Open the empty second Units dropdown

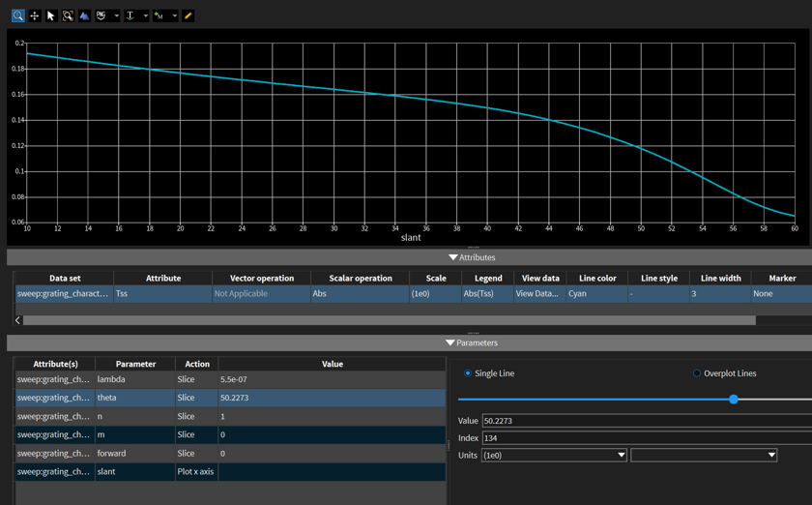coord(704,456)
